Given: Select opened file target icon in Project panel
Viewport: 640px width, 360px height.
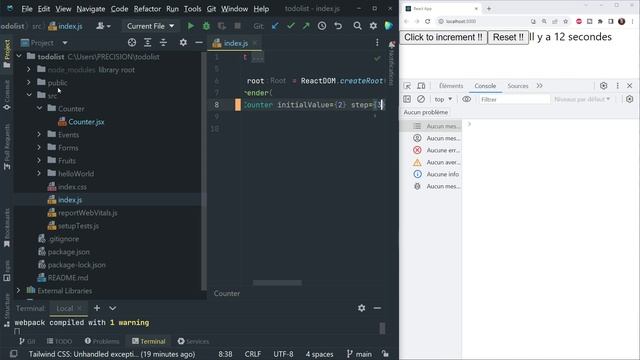Looking at the screenshot, I should coord(132,42).
